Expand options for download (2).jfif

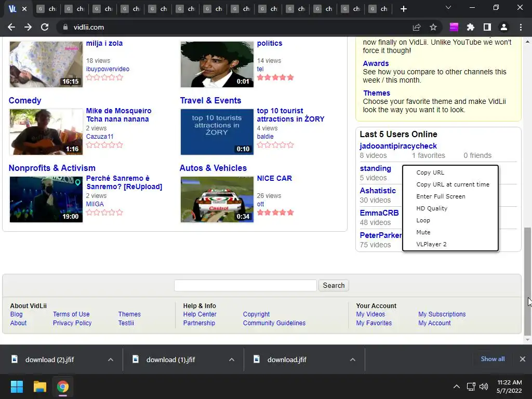111,360
